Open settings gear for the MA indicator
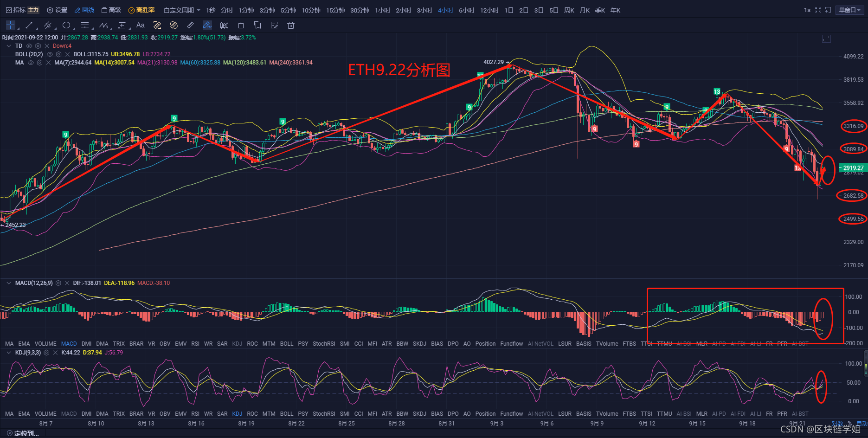The width and height of the screenshot is (868, 438). pos(39,63)
